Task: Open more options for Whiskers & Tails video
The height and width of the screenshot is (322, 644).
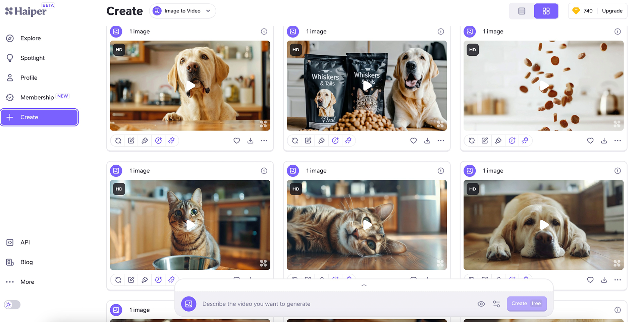Action: (441, 141)
